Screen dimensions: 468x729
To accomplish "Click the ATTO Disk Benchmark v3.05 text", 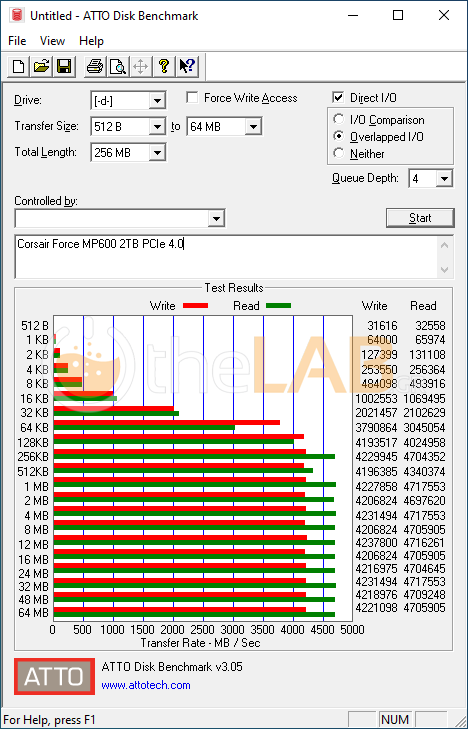I will 172,667.
